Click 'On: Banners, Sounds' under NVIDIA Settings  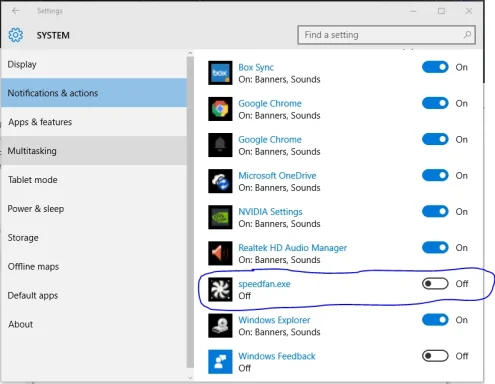(279, 224)
